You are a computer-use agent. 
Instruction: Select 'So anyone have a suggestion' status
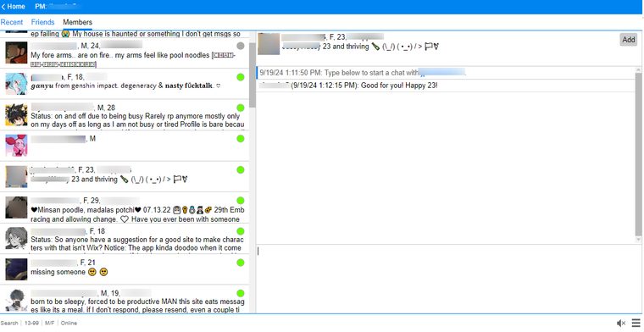[137, 244]
